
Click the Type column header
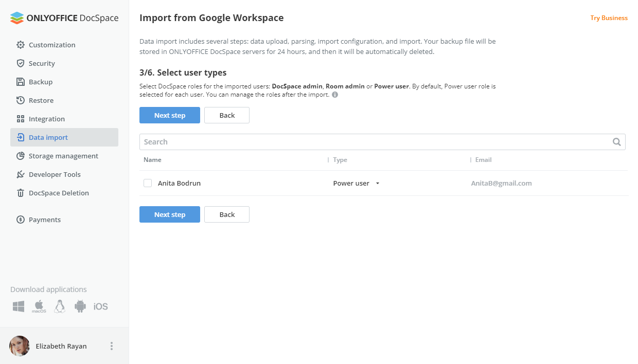[x=340, y=160]
